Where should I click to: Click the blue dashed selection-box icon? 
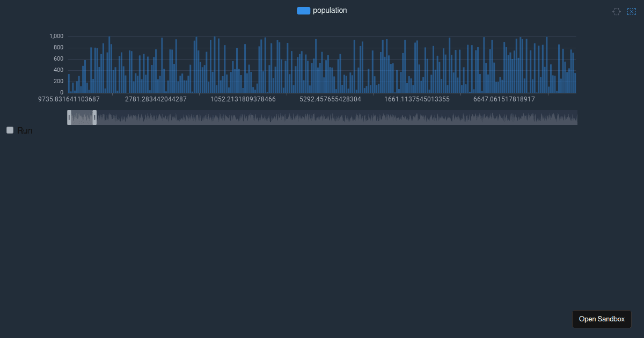pos(632,11)
